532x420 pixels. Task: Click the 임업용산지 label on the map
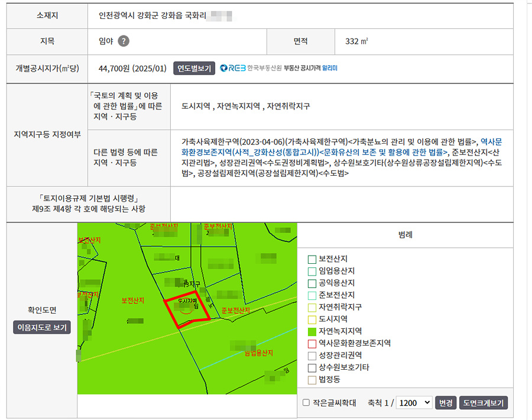click(x=258, y=353)
